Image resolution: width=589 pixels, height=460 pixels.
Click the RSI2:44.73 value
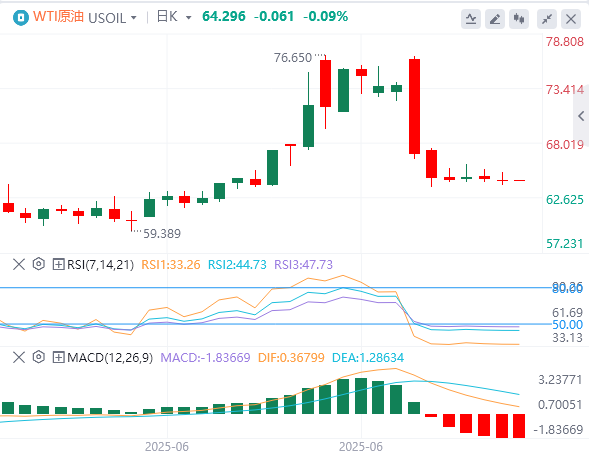(x=237, y=265)
